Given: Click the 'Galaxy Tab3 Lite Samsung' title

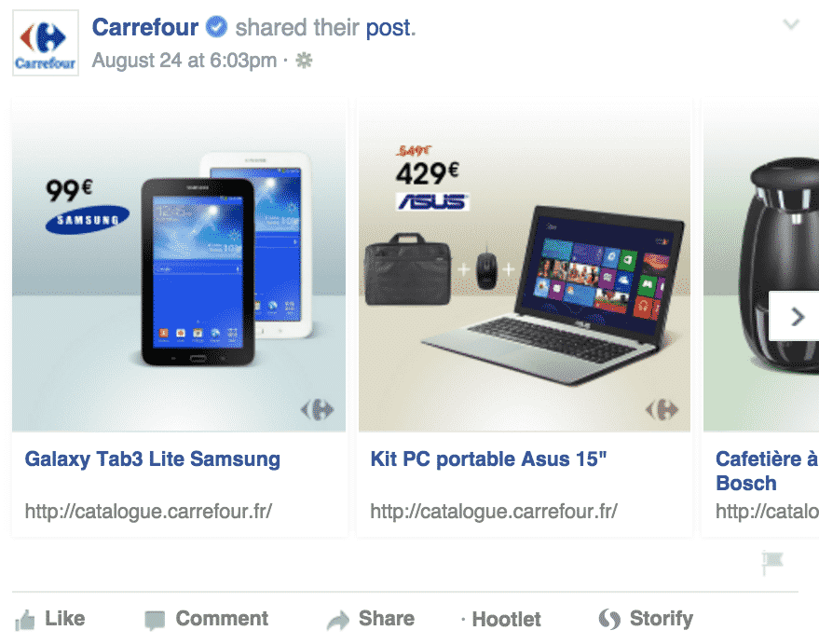Looking at the screenshot, I should (x=153, y=459).
